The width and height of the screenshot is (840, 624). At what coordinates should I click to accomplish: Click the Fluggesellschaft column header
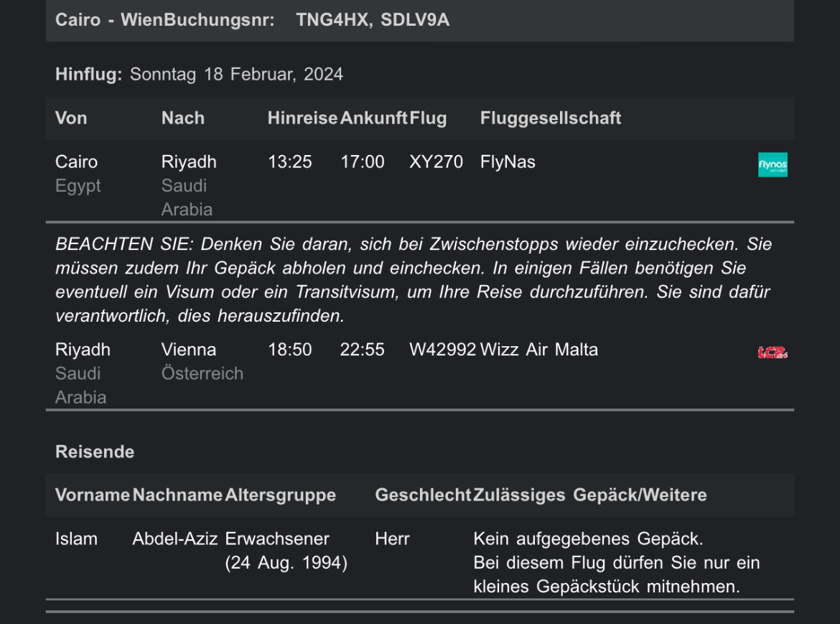pyautogui.click(x=550, y=118)
